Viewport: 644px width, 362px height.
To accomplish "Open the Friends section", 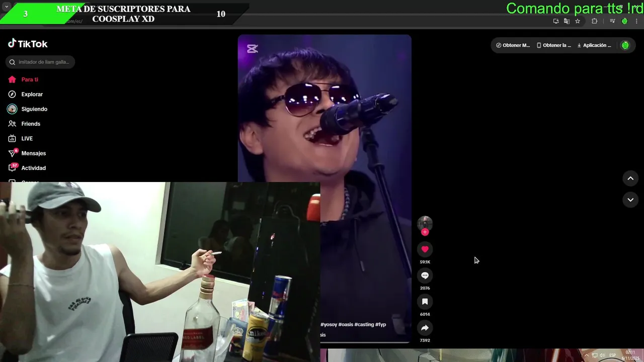I will click(31, 124).
